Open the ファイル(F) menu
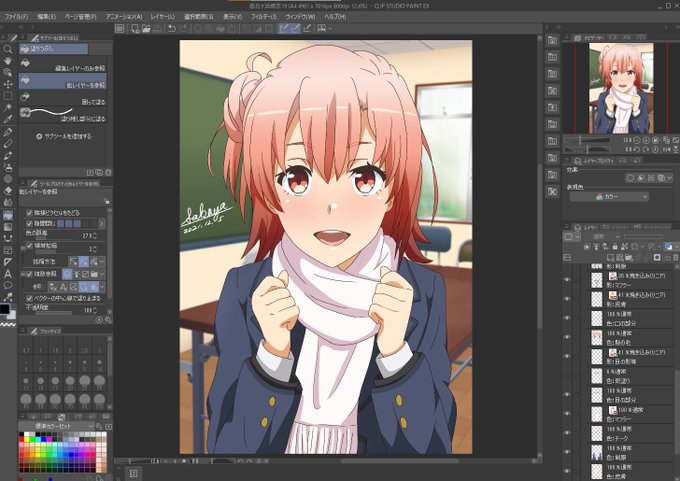This screenshot has height=481, width=680. [16, 16]
